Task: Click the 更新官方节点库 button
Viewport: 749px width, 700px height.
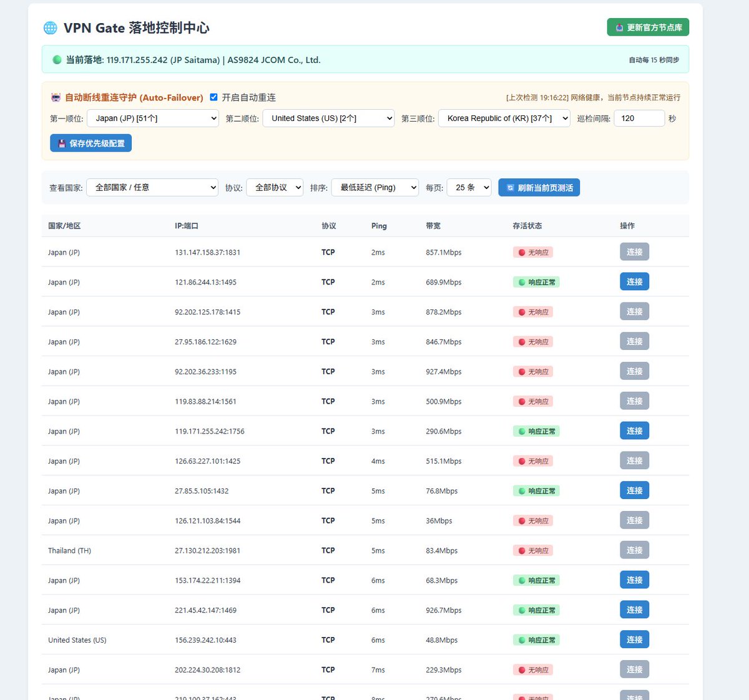Action: [x=648, y=27]
